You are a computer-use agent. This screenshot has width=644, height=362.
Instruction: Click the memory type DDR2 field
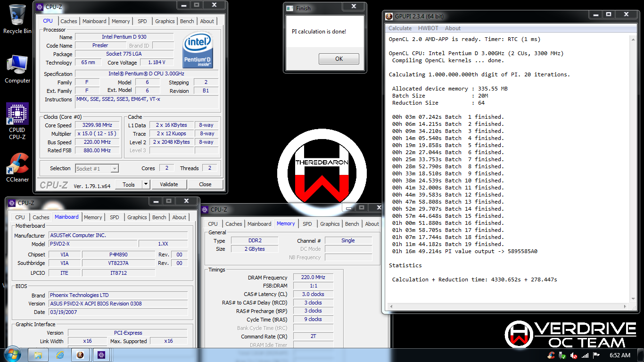click(254, 240)
